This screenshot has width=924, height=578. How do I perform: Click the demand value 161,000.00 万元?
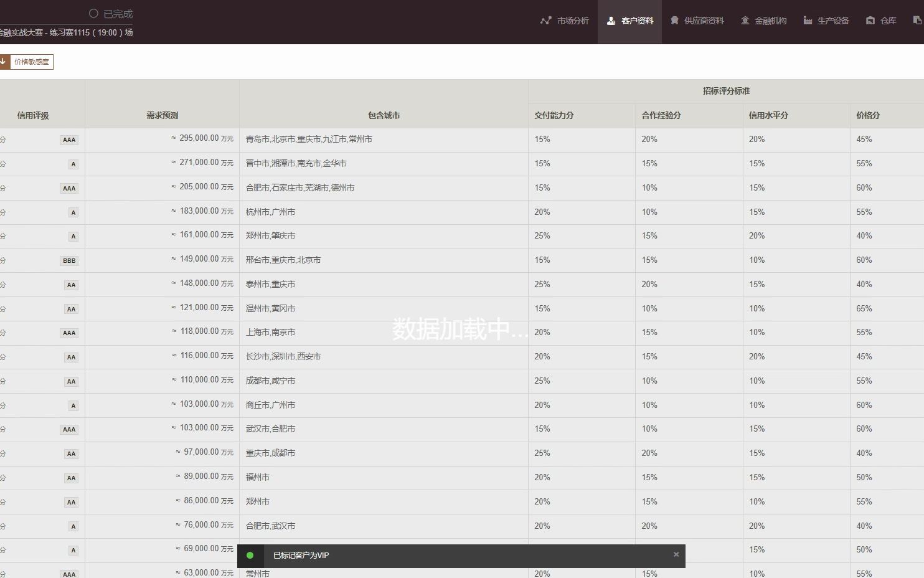pos(202,235)
